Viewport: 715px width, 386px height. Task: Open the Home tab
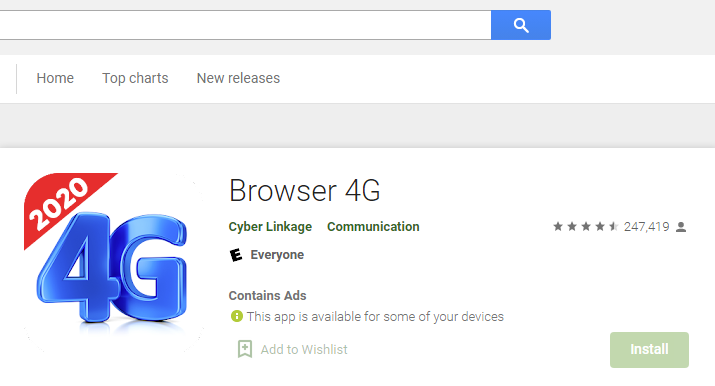pyautogui.click(x=55, y=78)
